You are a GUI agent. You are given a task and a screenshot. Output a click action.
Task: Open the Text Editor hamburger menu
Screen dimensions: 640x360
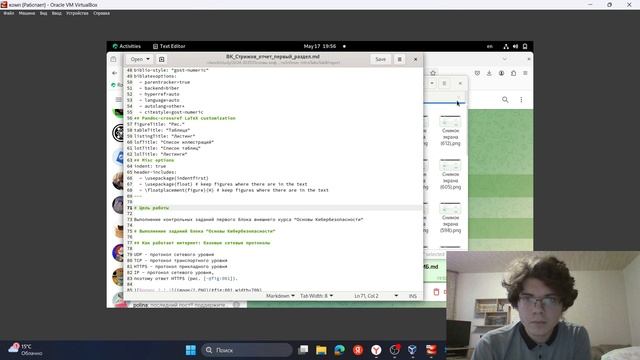pos(400,59)
